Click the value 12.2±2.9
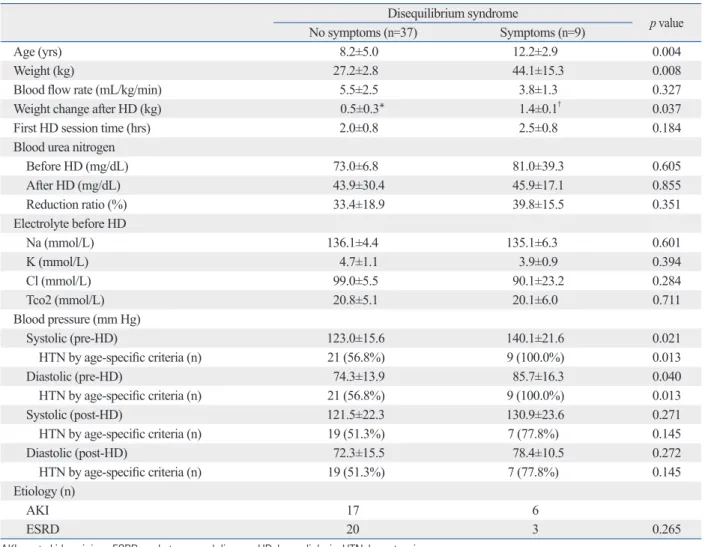705x547 pixels. pos(535,52)
